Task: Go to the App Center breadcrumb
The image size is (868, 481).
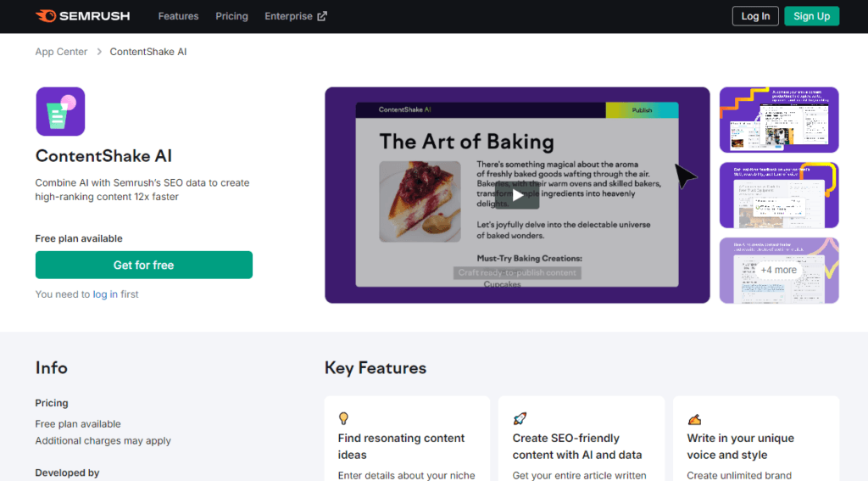Action: (61, 52)
